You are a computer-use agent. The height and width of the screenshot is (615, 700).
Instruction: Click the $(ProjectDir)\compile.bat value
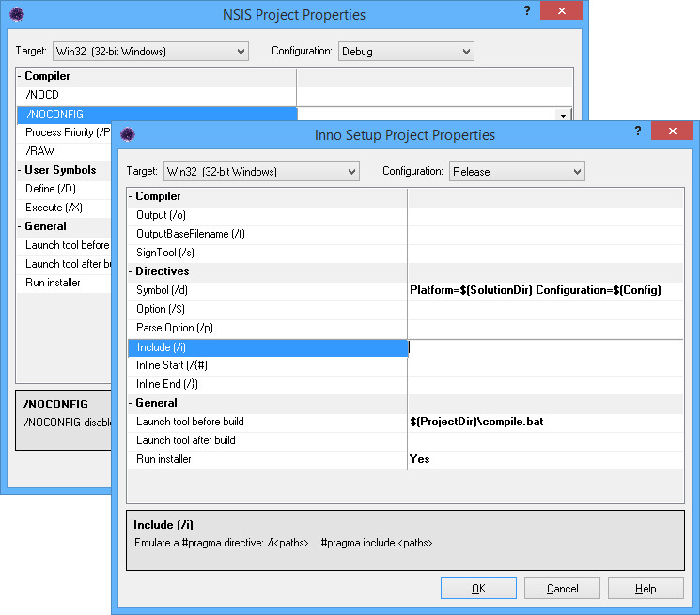point(476,422)
